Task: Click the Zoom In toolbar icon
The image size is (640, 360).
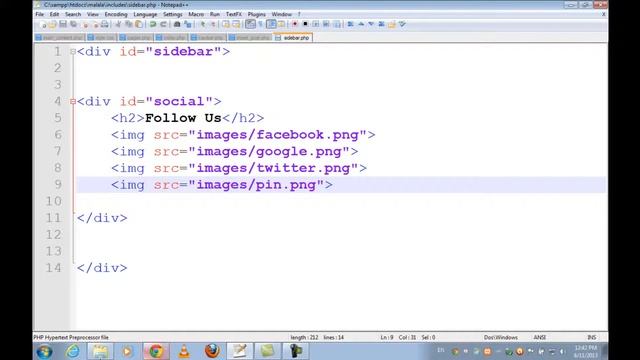Action: click(202, 24)
